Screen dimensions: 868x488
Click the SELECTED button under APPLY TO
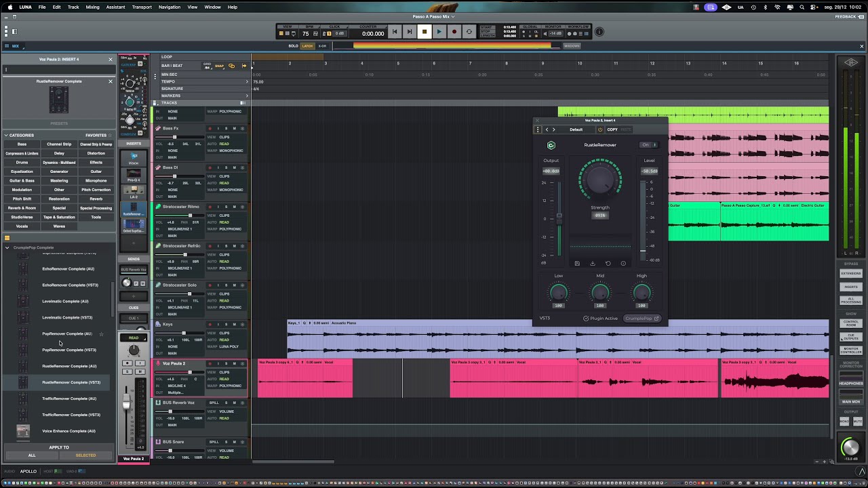(85, 455)
